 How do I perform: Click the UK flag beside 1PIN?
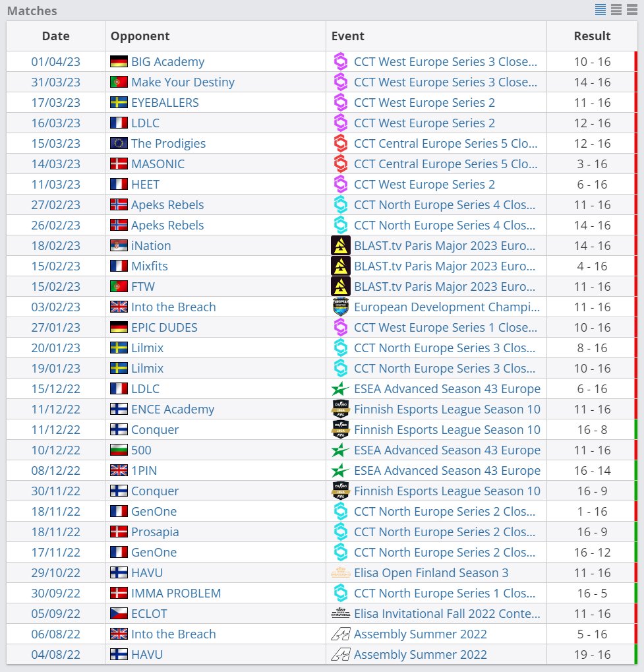click(x=119, y=471)
